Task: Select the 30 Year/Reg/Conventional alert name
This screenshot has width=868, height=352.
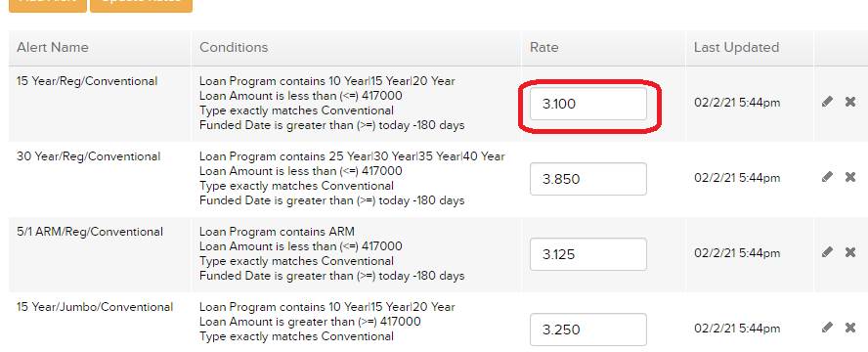Action: pyautogui.click(x=89, y=156)
